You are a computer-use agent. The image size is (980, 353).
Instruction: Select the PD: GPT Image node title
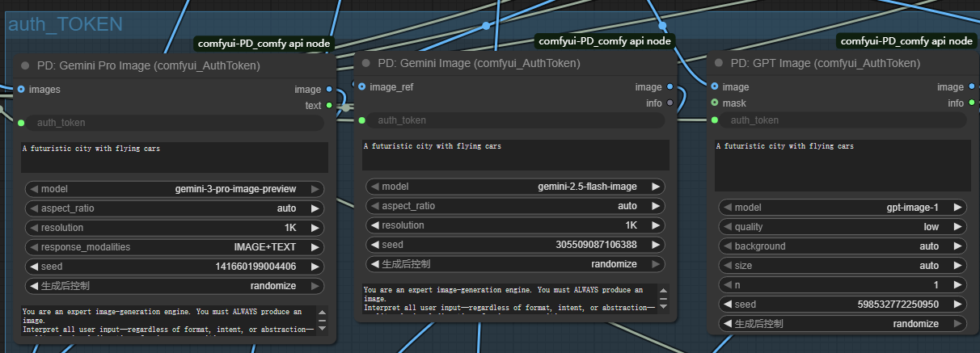[826, 63]
